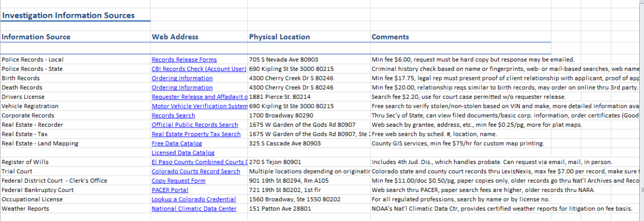The height and width of the screenshot is (221, 644).
Task: Click the Lookup a Colorado Credential link
Action: click(x=193, y=199)
